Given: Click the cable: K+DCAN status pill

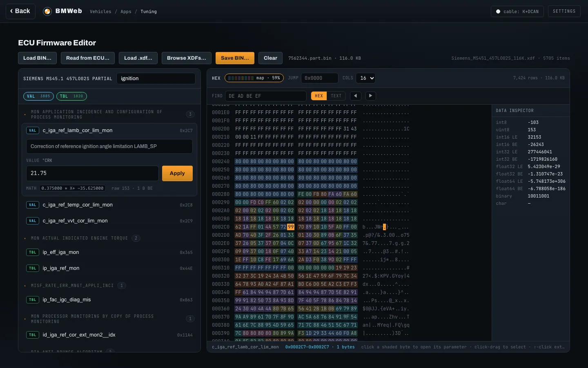Looking at the screenshot, I should click(517, 11).
